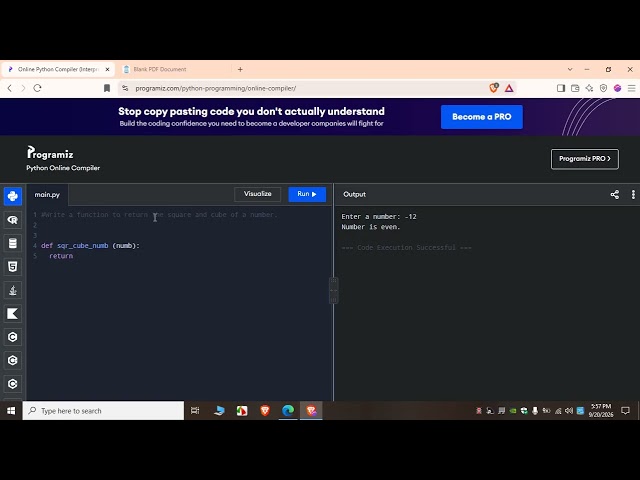Viewport: 640px width, 480px height.
Task: Select the main.py file tab
Action: coord(47,195)
